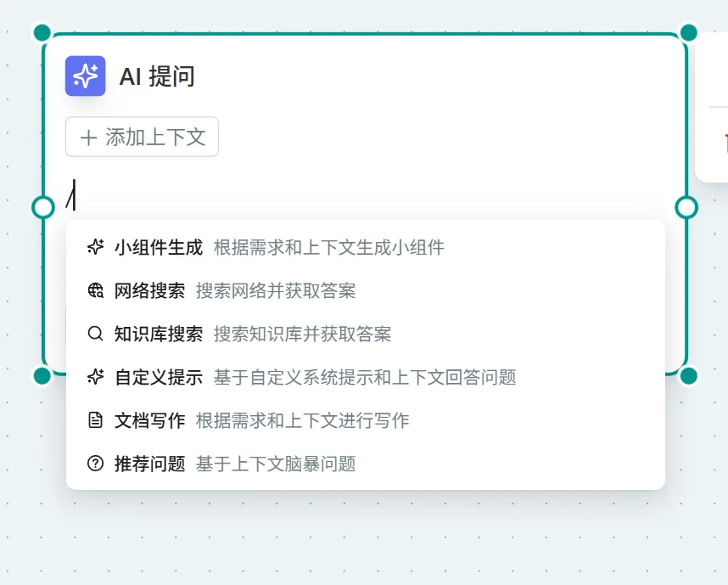Image resolution: width=728 pixels, height=585 pixels.
Task: Click the document icon beside 文档写作
Action: coord(95,420)
